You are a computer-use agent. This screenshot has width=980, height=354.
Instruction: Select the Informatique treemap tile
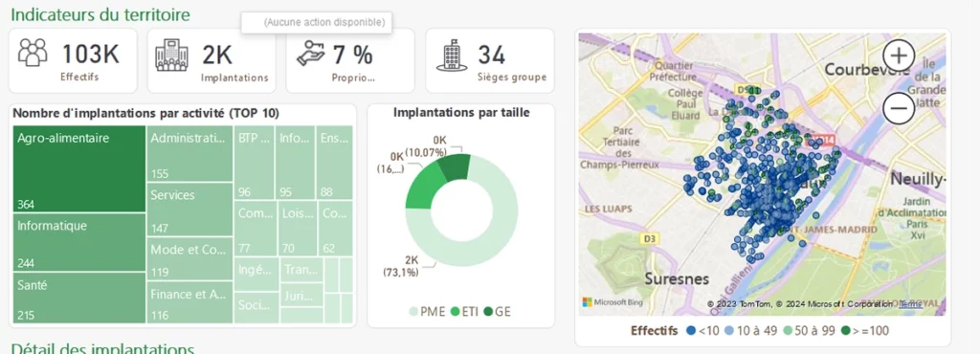click(x=78, y=243)
